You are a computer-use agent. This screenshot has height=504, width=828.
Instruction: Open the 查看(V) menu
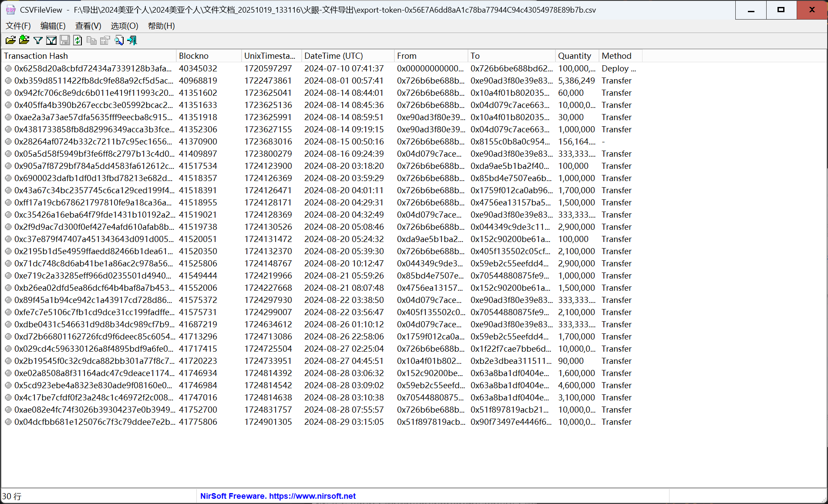pos(88,26)
